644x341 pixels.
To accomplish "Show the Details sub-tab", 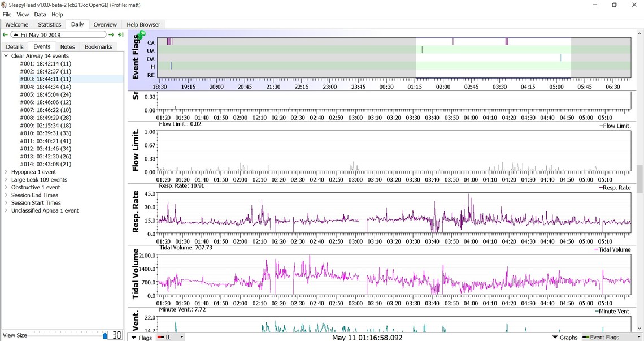I will 15,47.
